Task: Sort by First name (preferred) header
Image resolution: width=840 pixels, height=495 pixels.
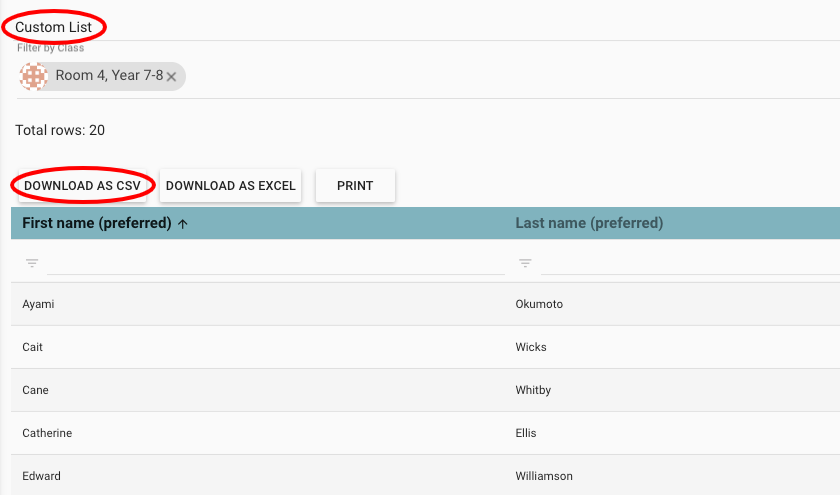Action: pyautogui.click(x=97, y=223)
